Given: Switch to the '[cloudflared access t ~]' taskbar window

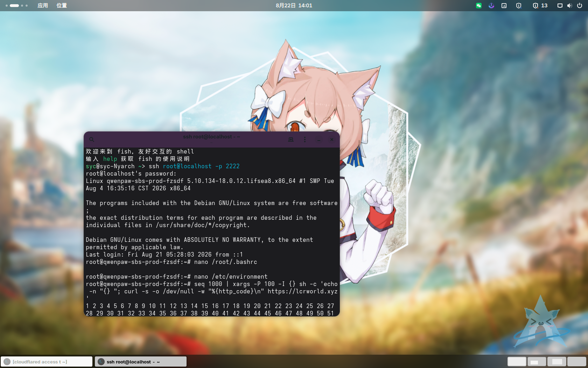Looking at the screenshot, I should point(47,362).
